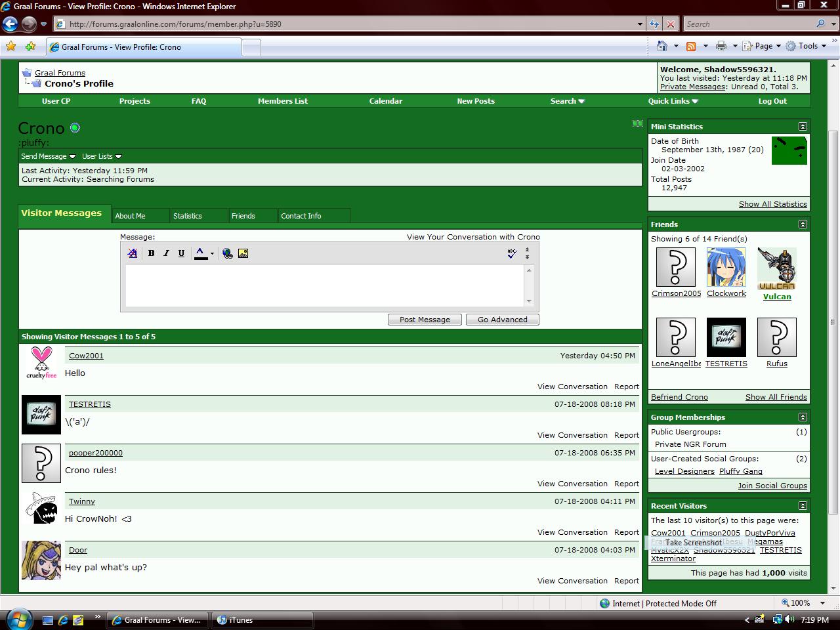Viewport: 840px width, 630px height.
Task: Switch to the Contact Info tab
Action: point(314,216)
